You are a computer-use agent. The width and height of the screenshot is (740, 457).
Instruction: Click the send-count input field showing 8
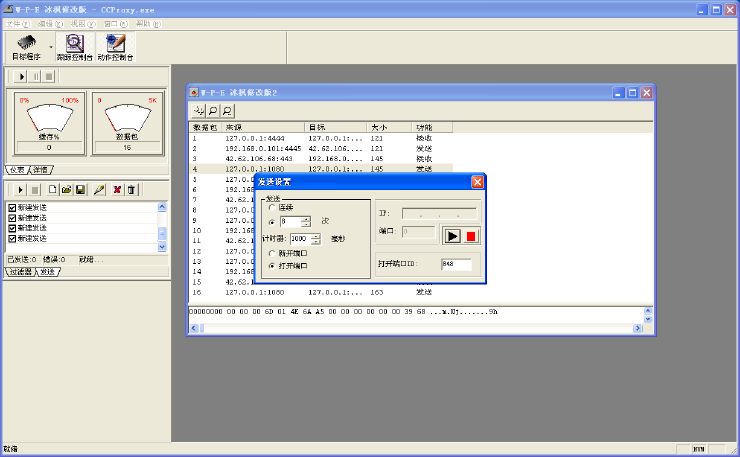click(x=290, y=222)
